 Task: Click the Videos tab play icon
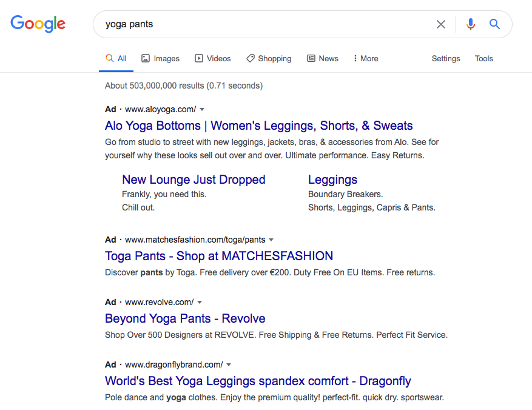coord(199,58)
